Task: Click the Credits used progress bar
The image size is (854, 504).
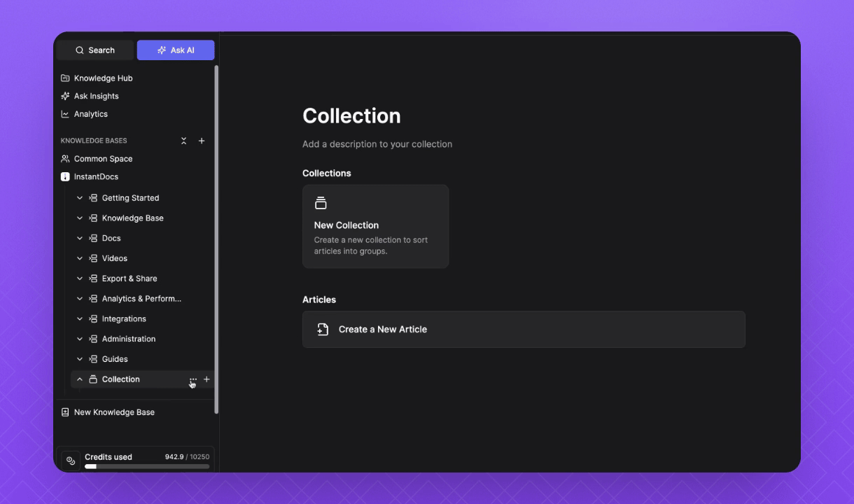Action: click(147, 466)
